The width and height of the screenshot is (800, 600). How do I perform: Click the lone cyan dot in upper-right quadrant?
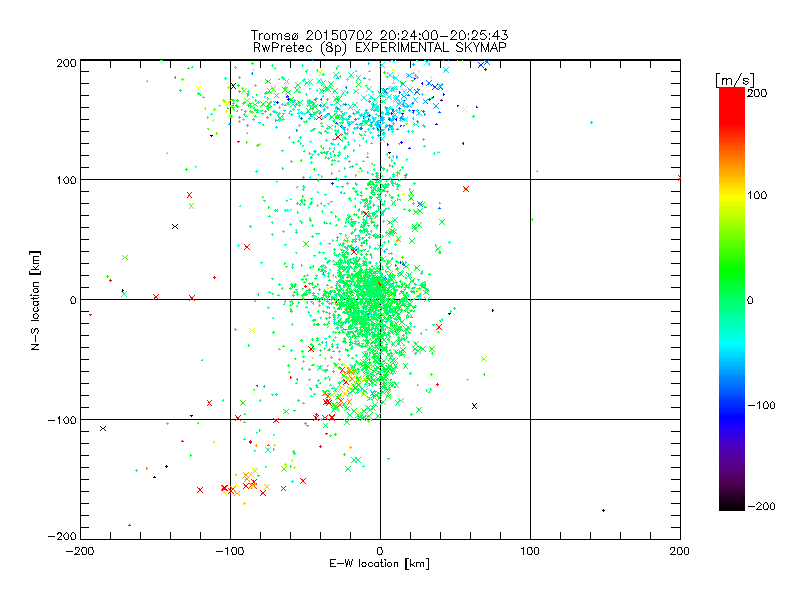[591, 122]
